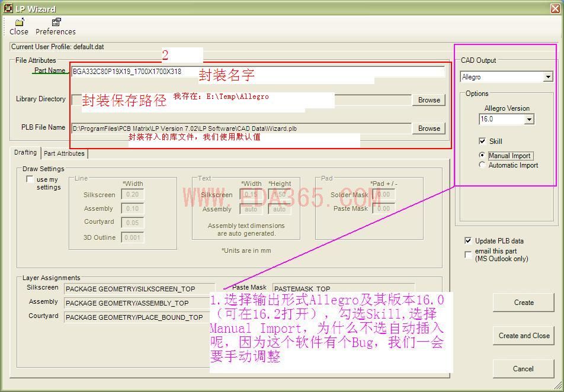Enable 'email this part (MS Outlook only)'
The image size is (564, 392).
click(x=467, y=255)
